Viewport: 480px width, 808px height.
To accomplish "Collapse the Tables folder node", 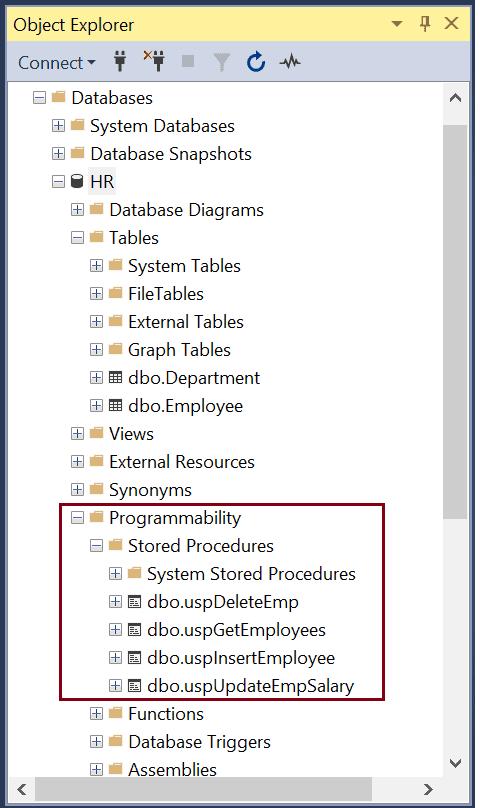I will tap(77, 238).
